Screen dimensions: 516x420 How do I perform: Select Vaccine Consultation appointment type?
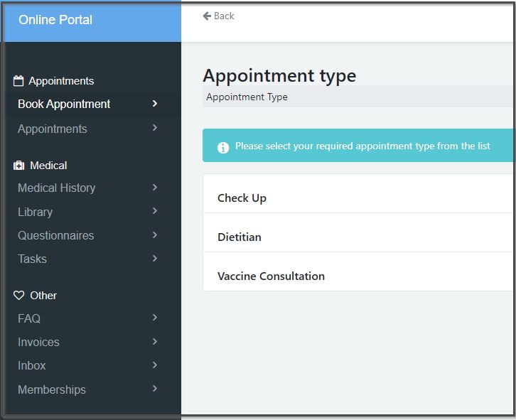point(271,276)
